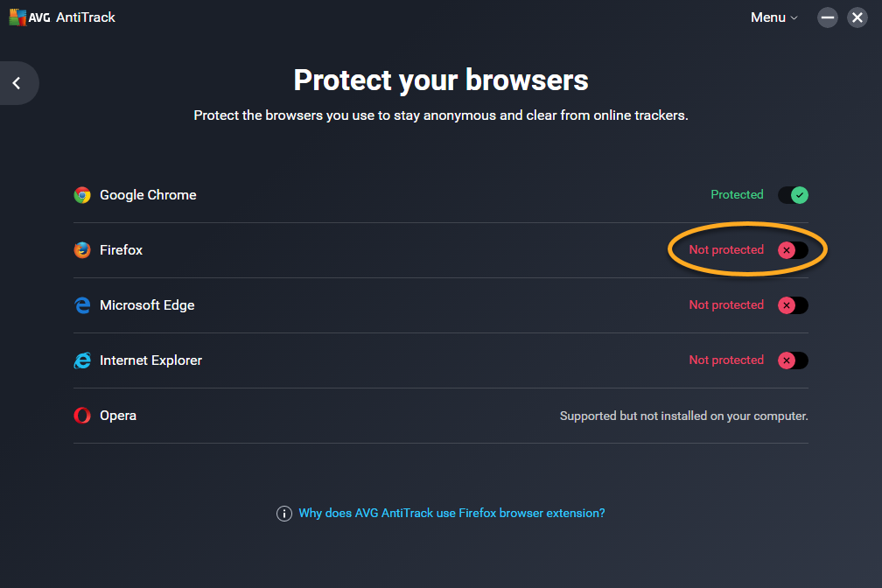Screen dimensions: 882x588
Task: Click the Google Chrome browser icon
Action: 82,195
